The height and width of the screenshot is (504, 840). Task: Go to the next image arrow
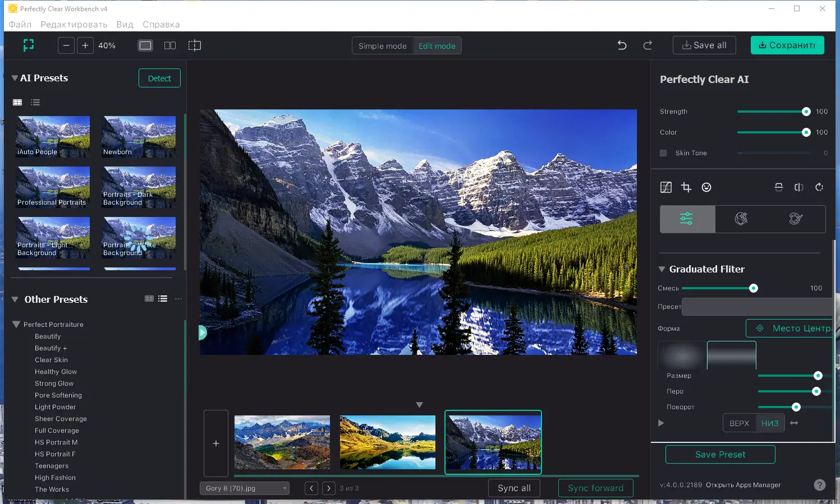click(329, 488)
